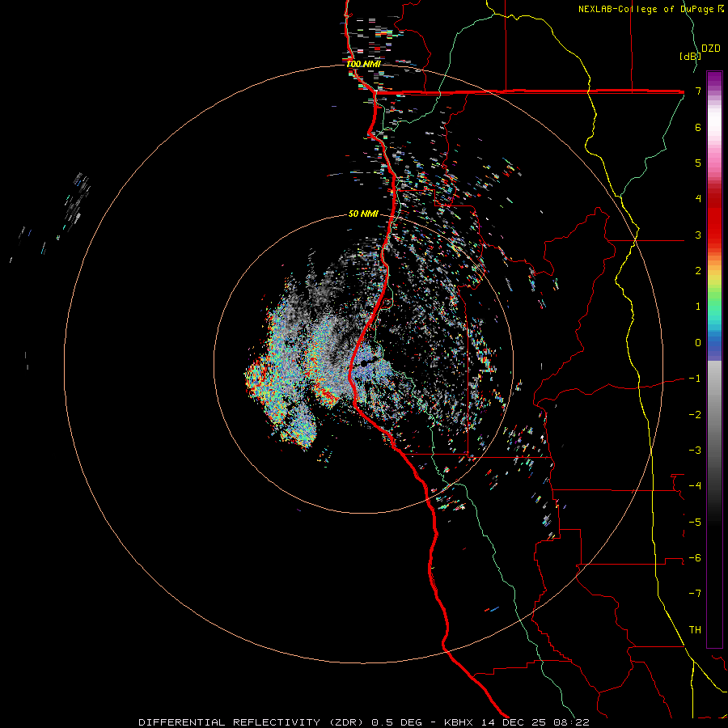Click the DZD legend title
This screenshot has width=728, height=728.
pos(711,48)
